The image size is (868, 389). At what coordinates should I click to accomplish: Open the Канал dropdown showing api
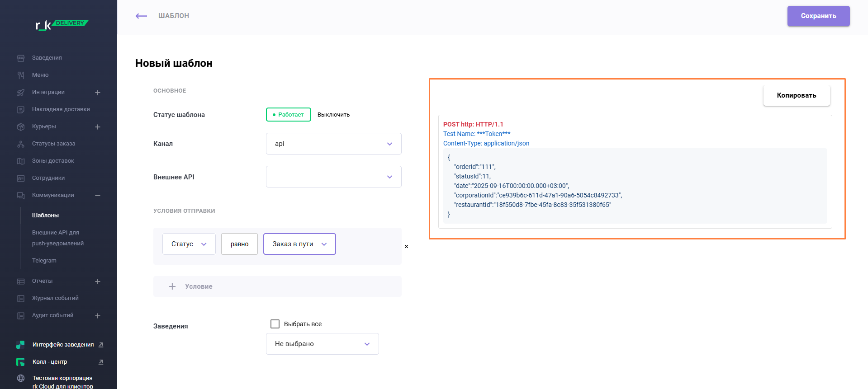tap(333, 144)
